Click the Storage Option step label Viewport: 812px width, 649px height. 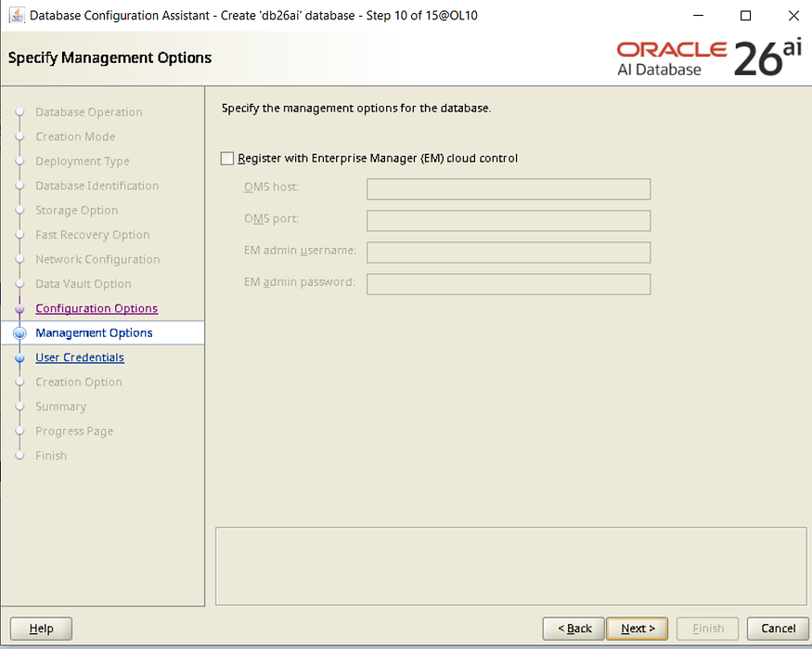pyautogui.click(x=77, y=210)
